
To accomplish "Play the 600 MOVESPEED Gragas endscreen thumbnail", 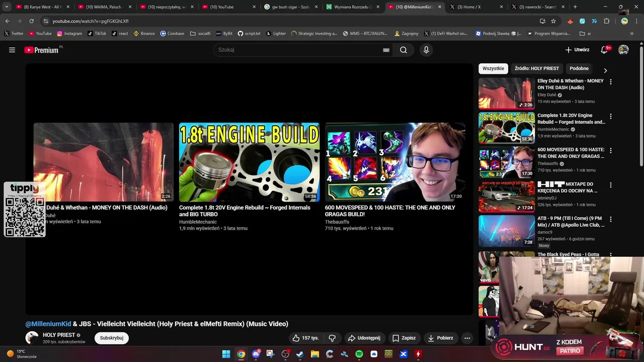I will (395, 162).
